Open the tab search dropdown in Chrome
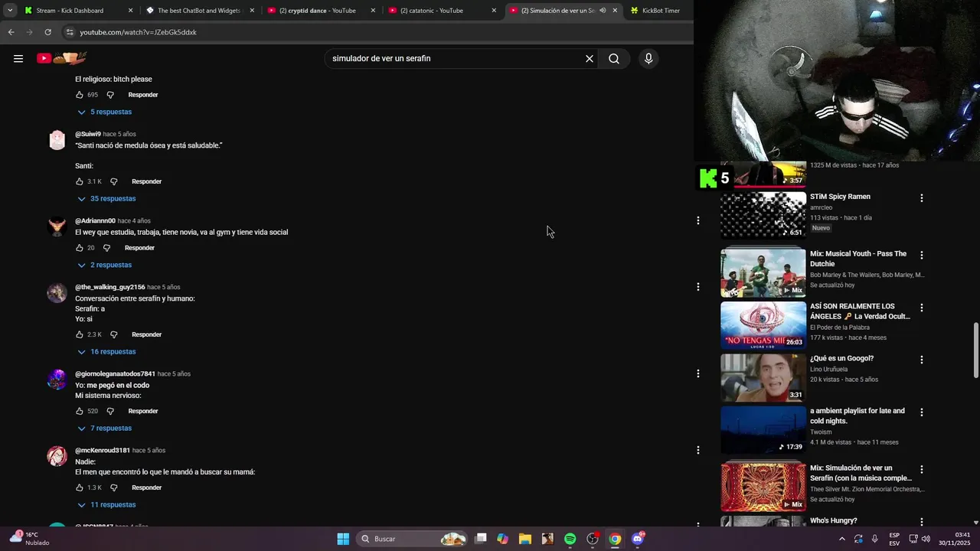980x551 pixels. [x=10, y=11]
